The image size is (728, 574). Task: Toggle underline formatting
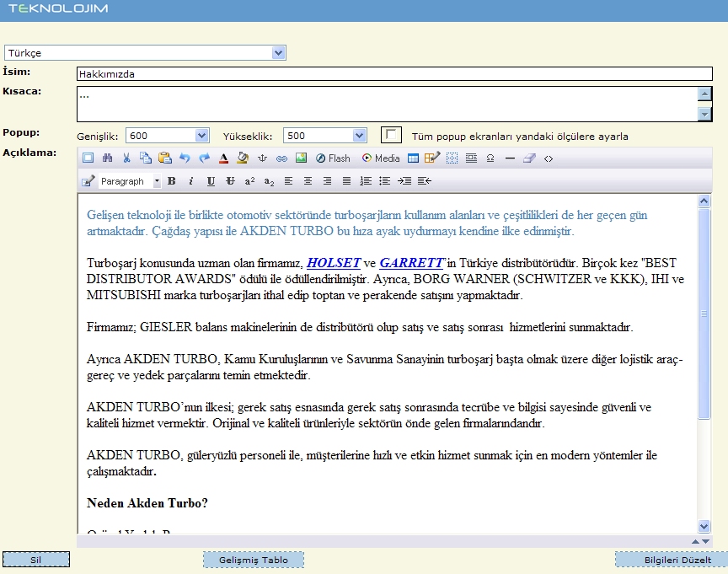(x=211, y=181)
